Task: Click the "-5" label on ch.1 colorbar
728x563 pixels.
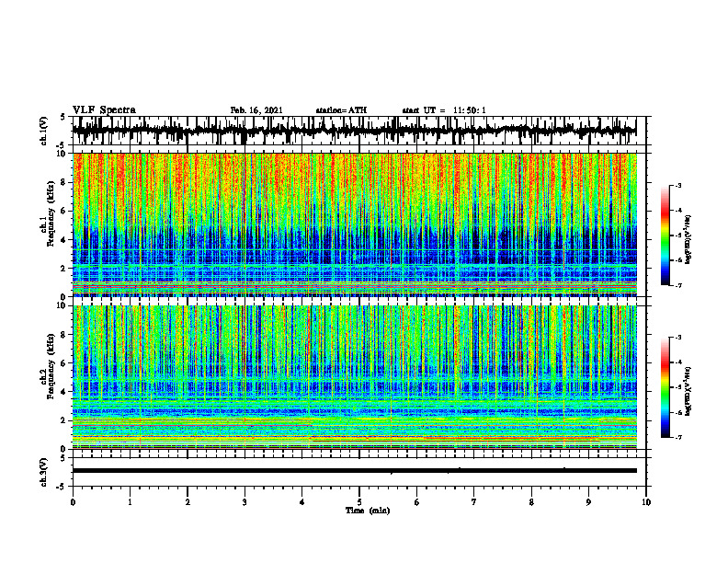Action: coord(678,236)
